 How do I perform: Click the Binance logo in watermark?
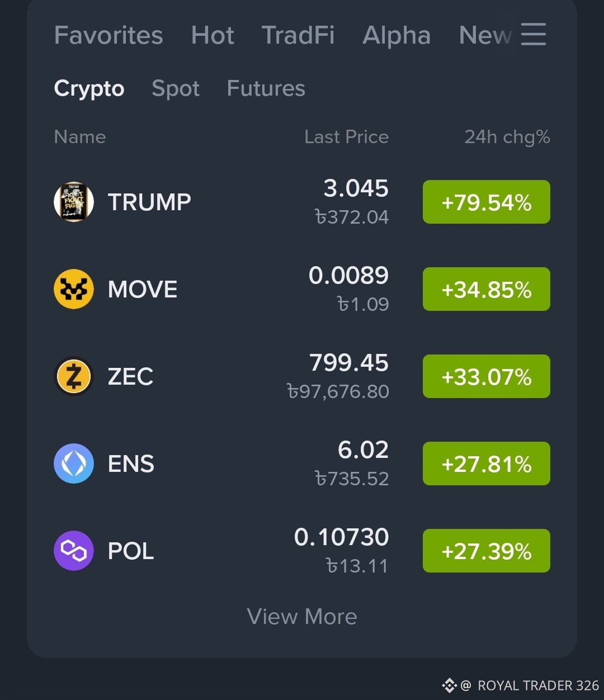tap(450, 685)
